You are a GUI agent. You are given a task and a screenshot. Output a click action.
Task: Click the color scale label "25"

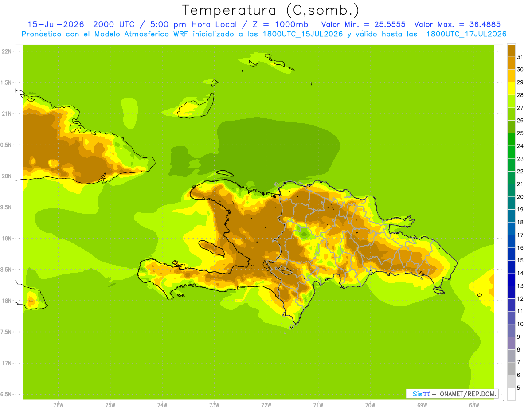tap(520, 133)
